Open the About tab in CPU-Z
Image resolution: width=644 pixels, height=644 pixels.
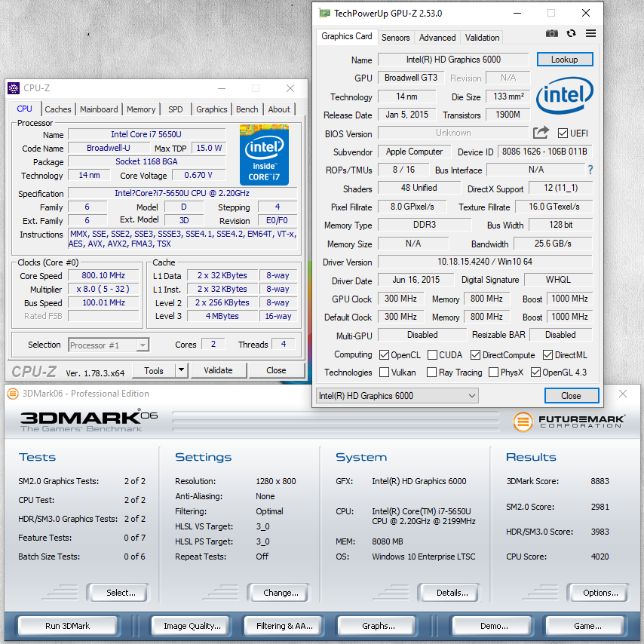pos(279,109)
